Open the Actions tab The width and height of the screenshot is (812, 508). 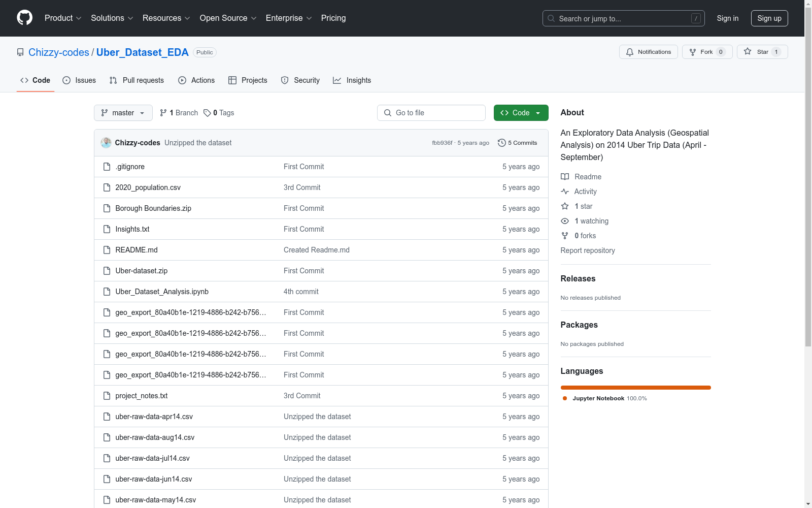pyautogui.click(x=196, y=80)
